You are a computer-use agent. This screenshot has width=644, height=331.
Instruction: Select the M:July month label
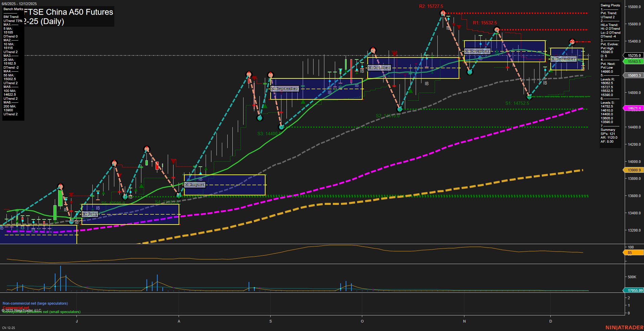pyautogui.click(x=90, y=214)
